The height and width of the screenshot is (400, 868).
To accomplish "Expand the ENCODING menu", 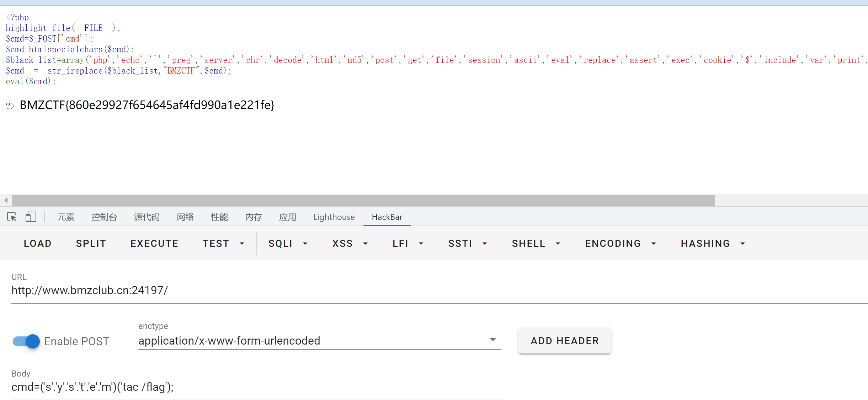I will (620, 244).
